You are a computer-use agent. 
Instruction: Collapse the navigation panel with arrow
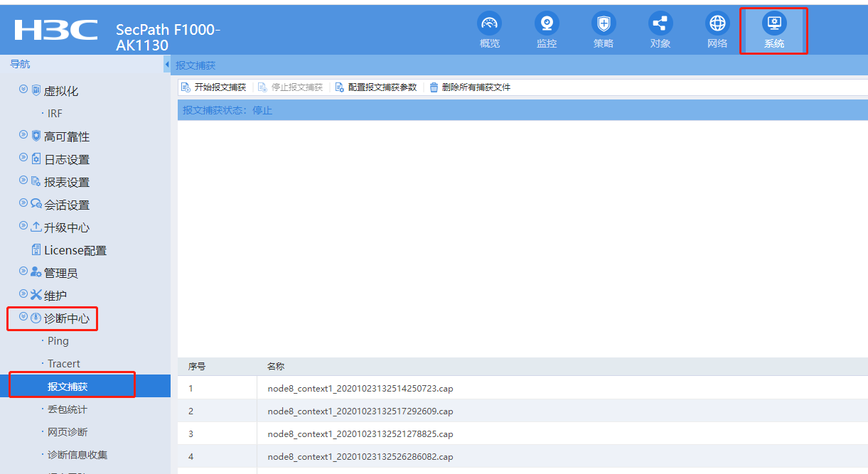click(166, 65)
